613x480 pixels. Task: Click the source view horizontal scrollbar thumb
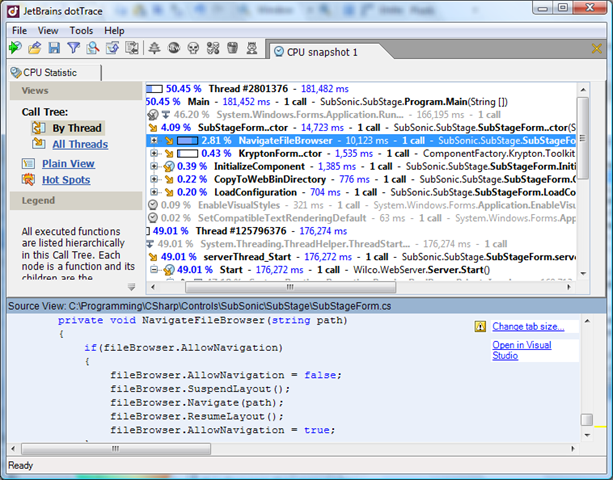116,449
